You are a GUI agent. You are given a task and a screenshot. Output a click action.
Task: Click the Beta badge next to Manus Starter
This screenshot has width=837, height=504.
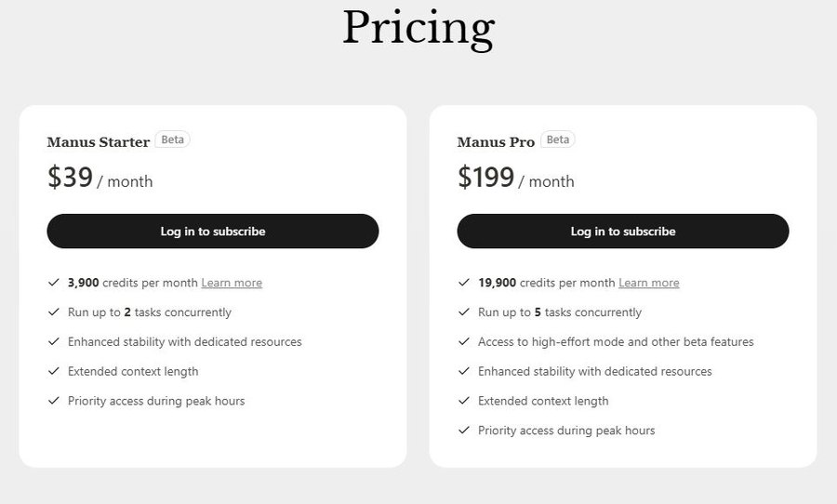(x=173, y=139)
